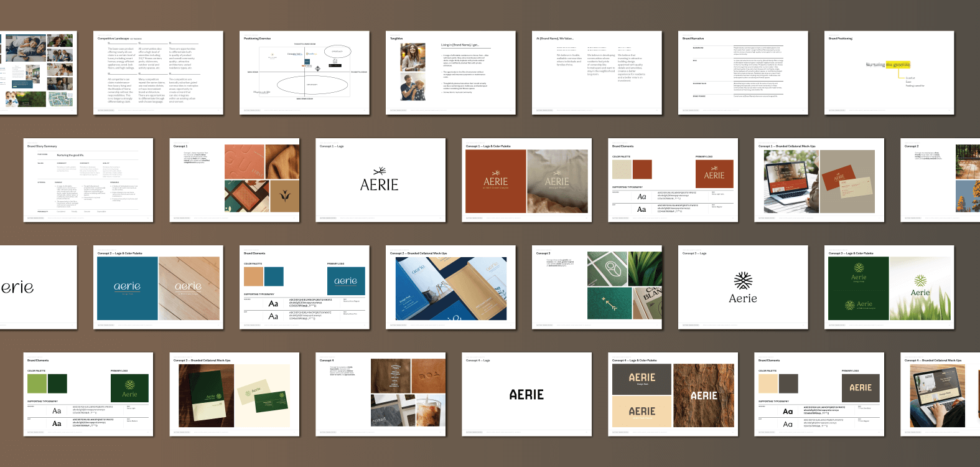Pick teal blue swatch in Concept 2 color palette
980x467 pixels.
pos(274,276)
